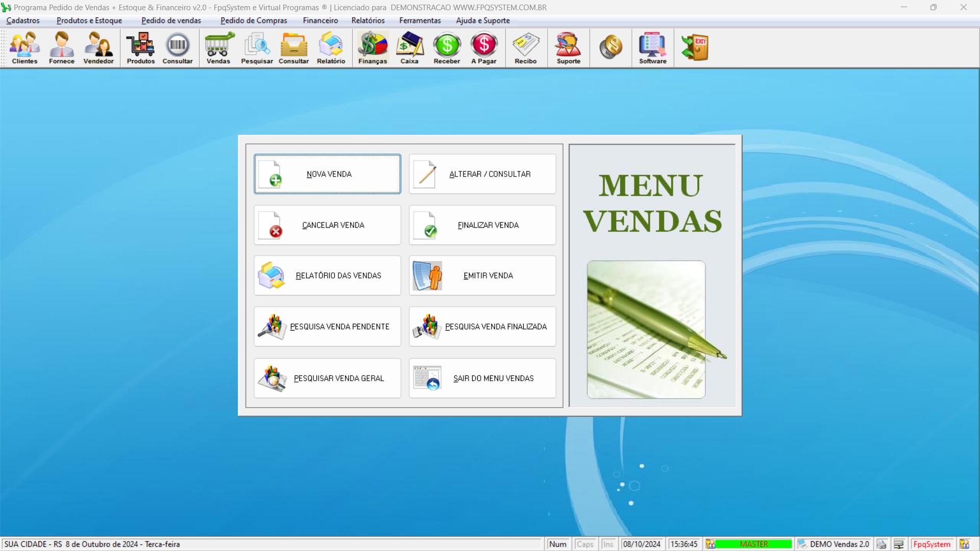Open Clientes from the toolbar
Viewport: 980px width, 551px height.
tap(24, 48)
